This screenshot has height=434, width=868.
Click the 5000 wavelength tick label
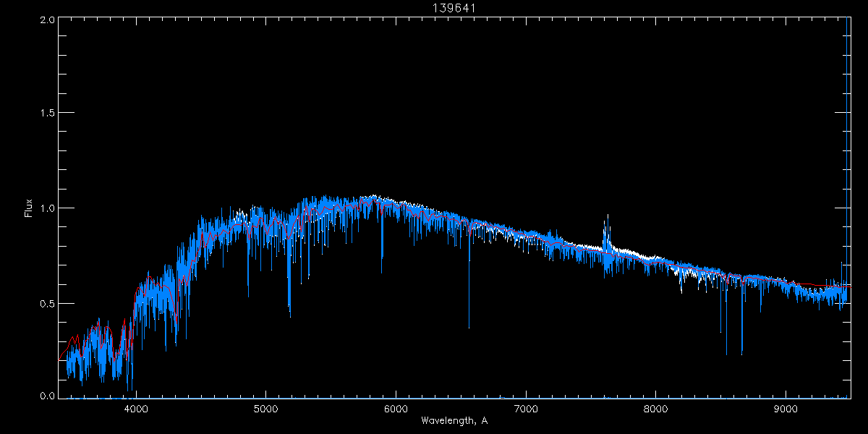click(x=265, y=408)
